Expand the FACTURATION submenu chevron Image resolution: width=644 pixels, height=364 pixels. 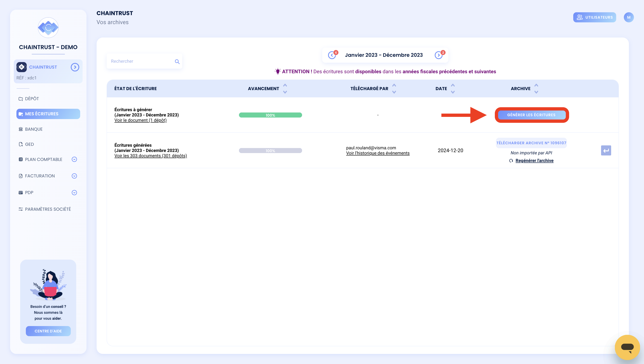pyautogui.click(x=74, y=176)
